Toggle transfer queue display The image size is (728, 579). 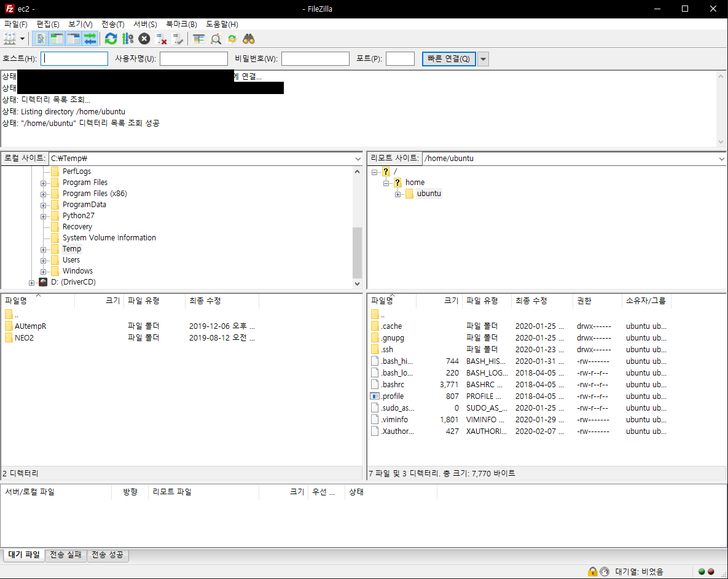[90, 39]
